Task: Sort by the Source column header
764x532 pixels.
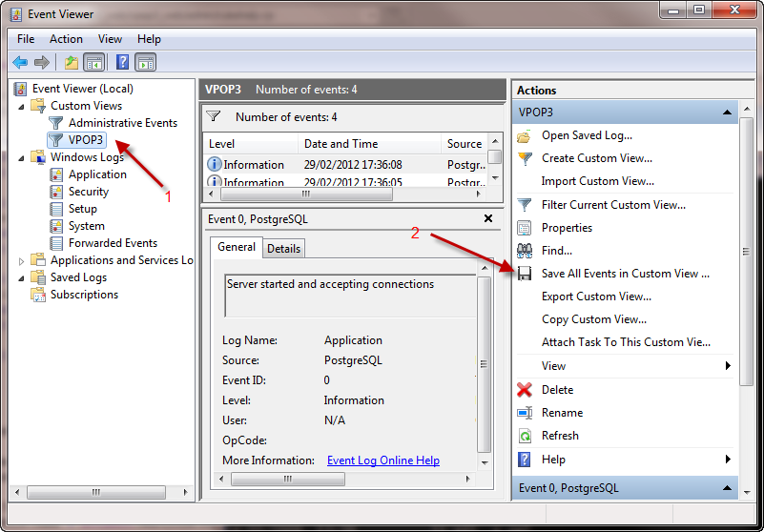Action: [465, 144]
